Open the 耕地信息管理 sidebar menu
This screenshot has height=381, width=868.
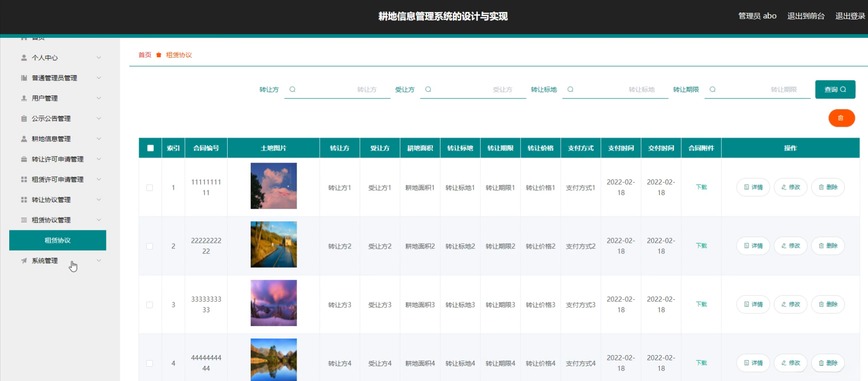[58, 139]
